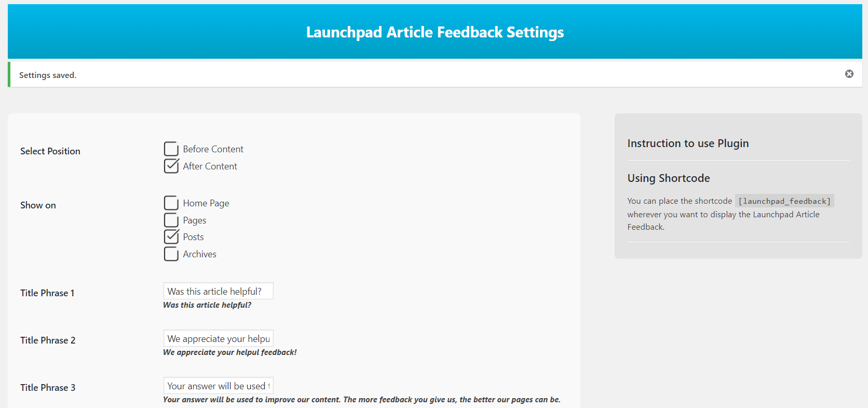Click the 'Title Phrase 3' row label

(x=48, y=388)
